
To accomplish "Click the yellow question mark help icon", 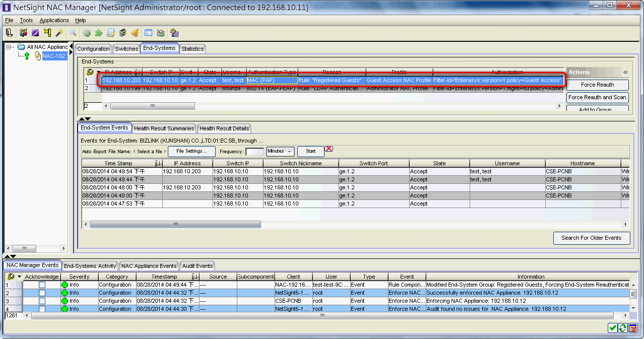I will point(174,33).
